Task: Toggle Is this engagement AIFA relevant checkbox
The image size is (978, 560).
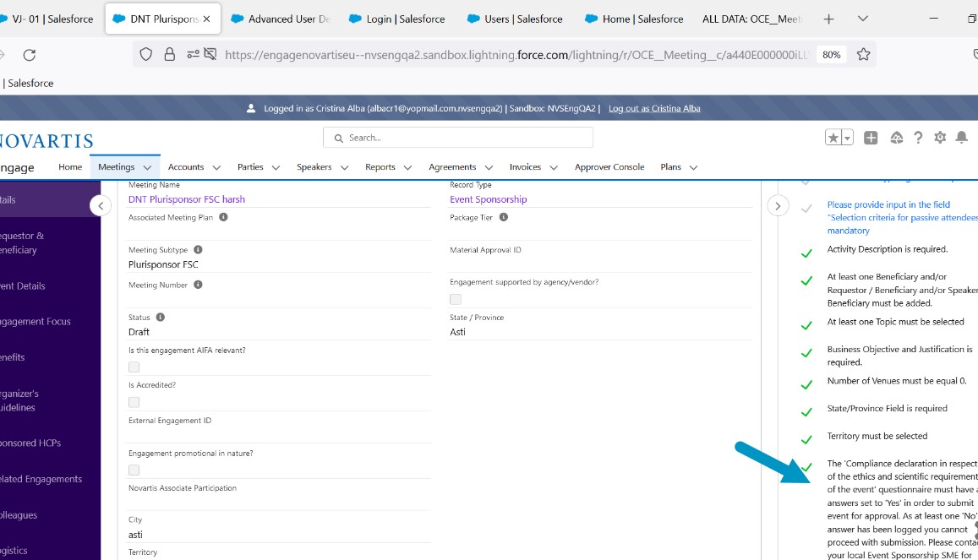Action: 134,367
